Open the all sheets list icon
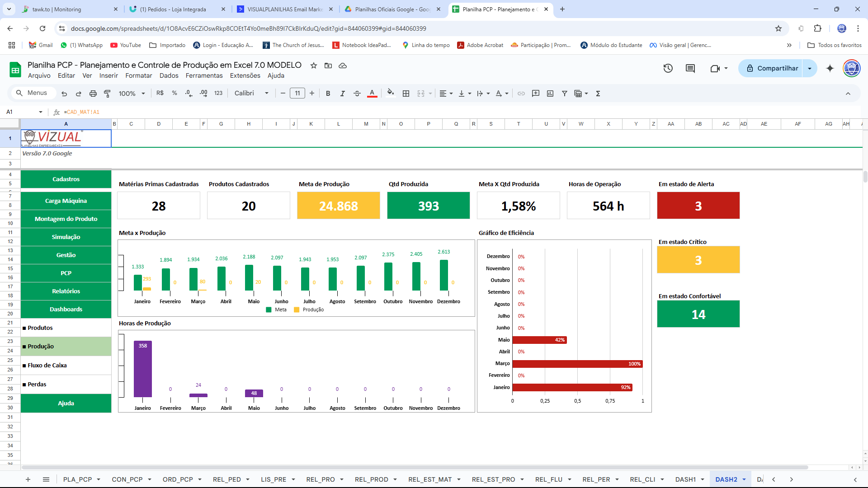The image size is (868, 488). pos(46,479)
